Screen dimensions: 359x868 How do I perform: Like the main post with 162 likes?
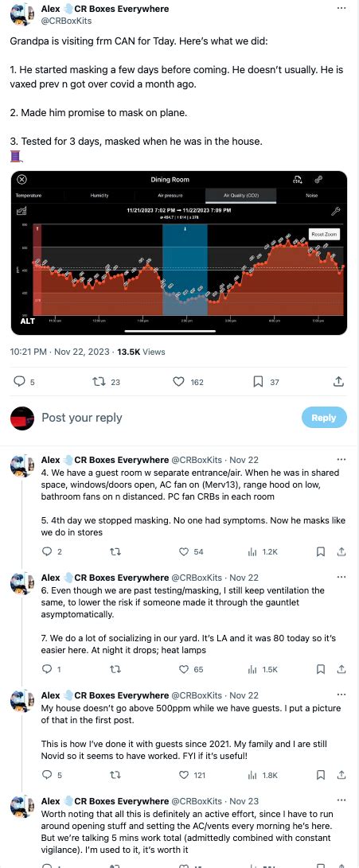coord(188,381)
